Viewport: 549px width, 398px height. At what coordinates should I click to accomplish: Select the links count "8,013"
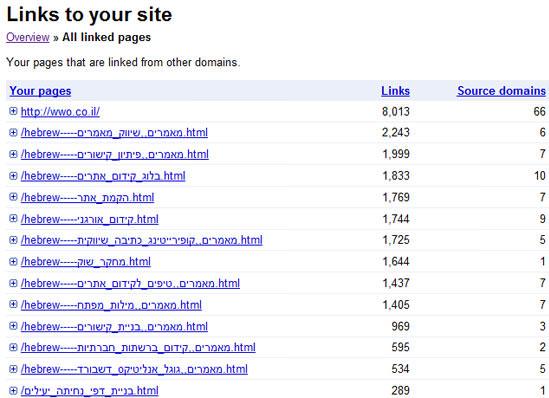click(396, 112)
